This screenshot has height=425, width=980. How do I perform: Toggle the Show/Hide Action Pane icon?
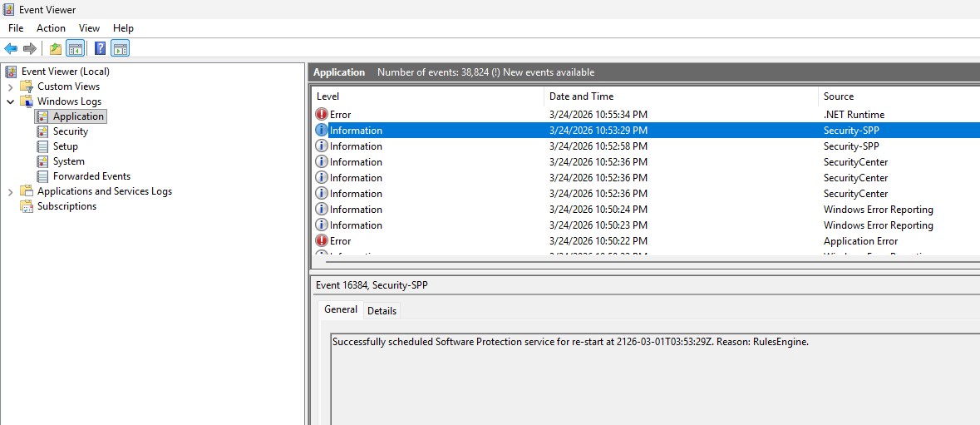pos(120,48)
